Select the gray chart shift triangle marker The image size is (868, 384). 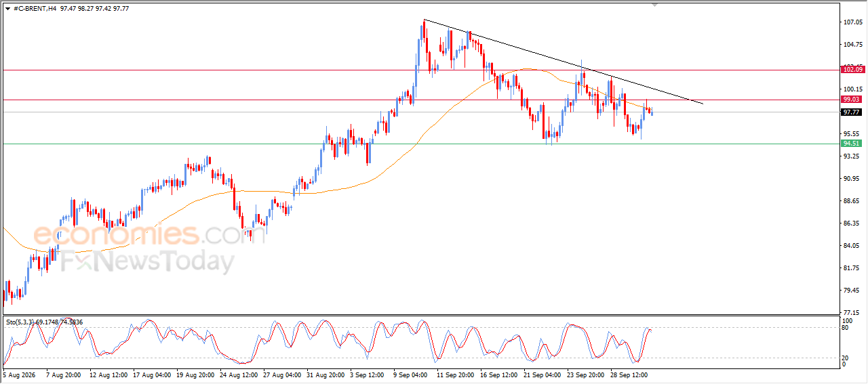click(654, 4)
